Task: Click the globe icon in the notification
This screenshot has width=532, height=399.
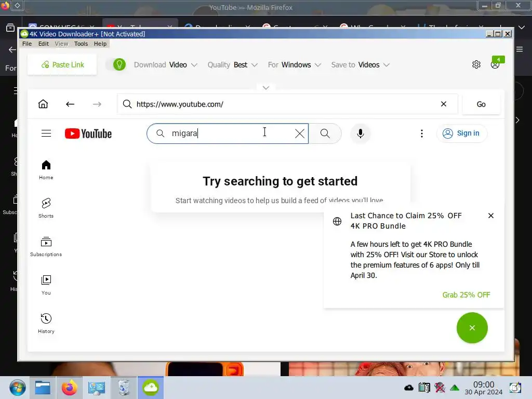Action: (337, 221)
